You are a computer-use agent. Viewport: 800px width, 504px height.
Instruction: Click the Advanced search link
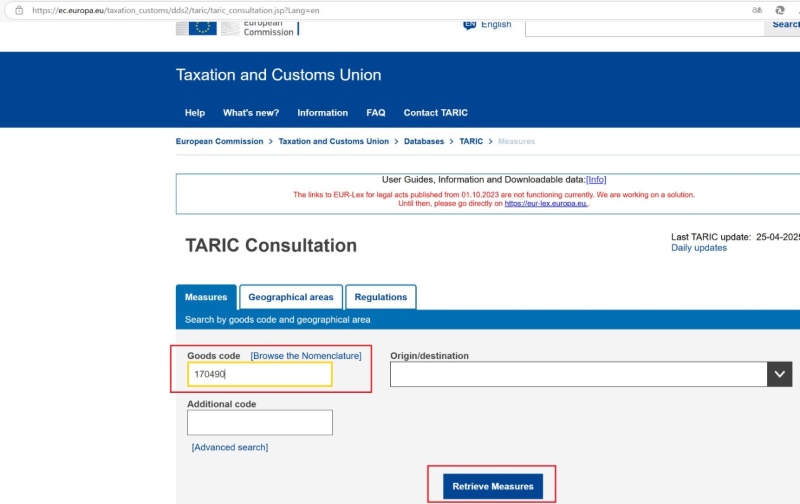point(230,447)
